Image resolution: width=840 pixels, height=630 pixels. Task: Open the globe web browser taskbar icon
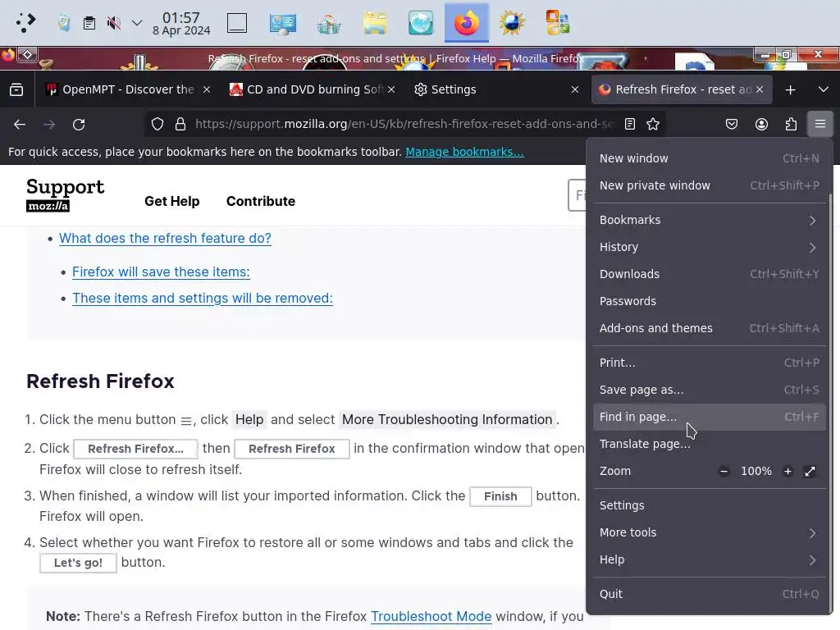(421, 23)
